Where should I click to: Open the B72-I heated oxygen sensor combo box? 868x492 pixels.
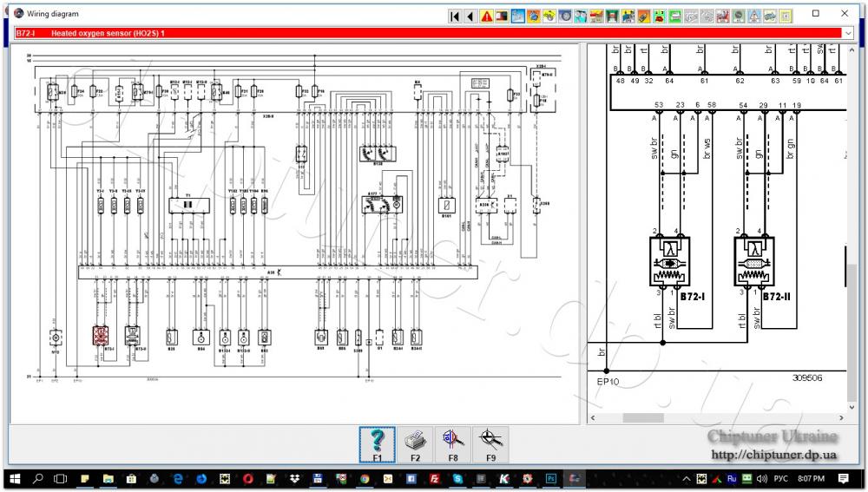tap(434, 33)
